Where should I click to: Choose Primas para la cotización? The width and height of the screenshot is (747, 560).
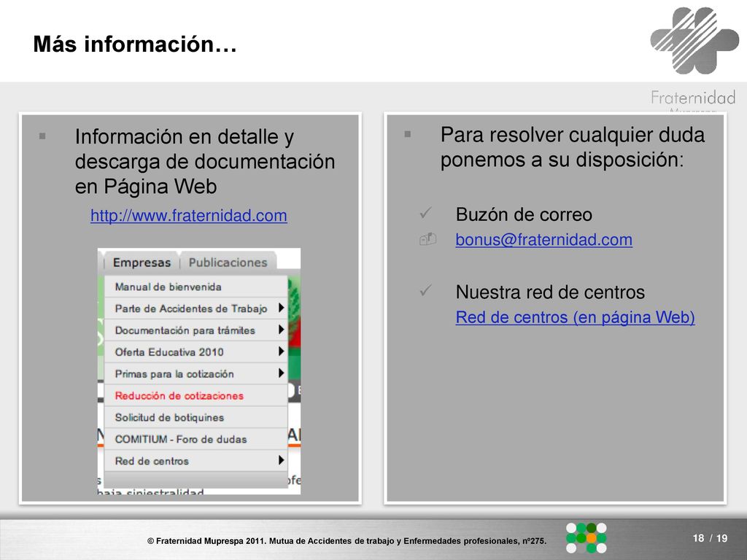(196, 374)
